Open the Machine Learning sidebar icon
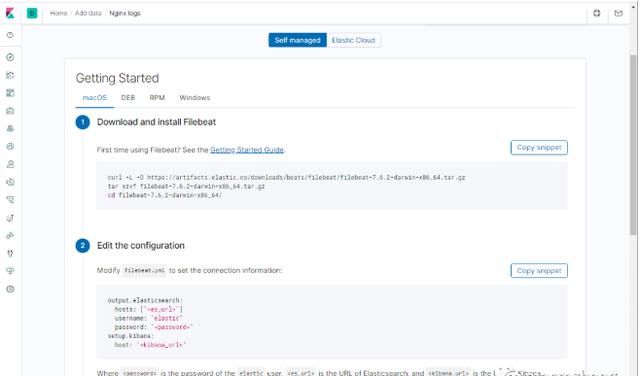This screenshot has width=640, height=376. coord(10,147)
